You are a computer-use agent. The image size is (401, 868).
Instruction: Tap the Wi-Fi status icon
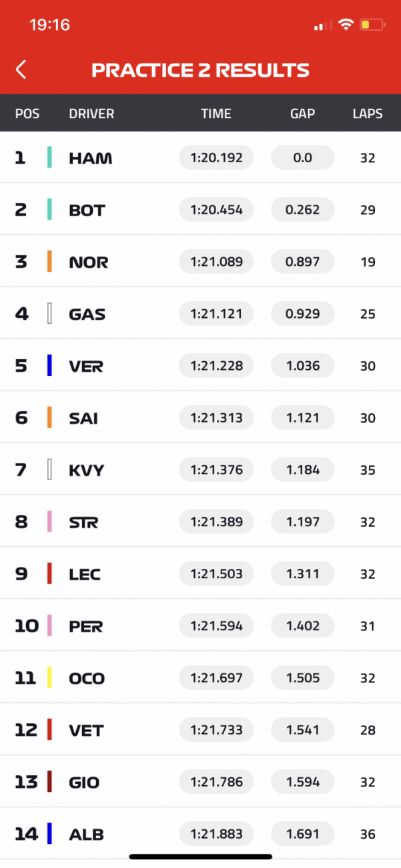pos(346,25)
